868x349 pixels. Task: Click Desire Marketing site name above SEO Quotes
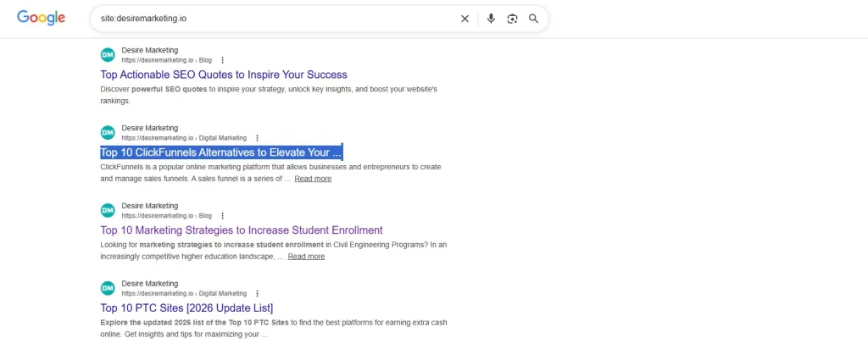pos(150,50)
